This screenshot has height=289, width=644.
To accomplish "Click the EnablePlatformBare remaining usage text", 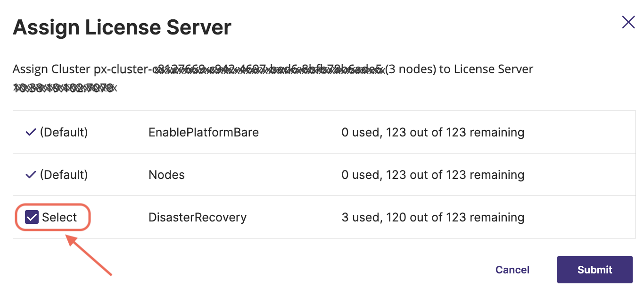I will tap(433, 132).
